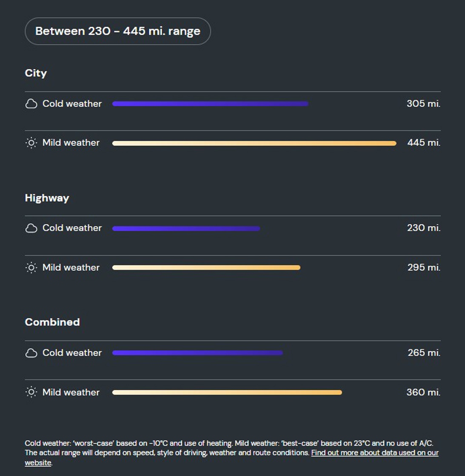This screenshot has height=476, width=465.
Task: Select the City section heading
Action: [36, 73]
